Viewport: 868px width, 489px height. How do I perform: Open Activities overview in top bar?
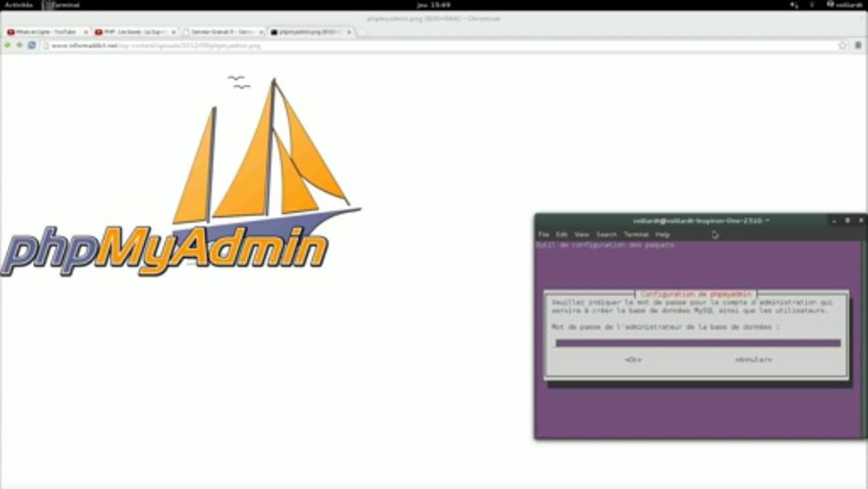coord(18,5)
